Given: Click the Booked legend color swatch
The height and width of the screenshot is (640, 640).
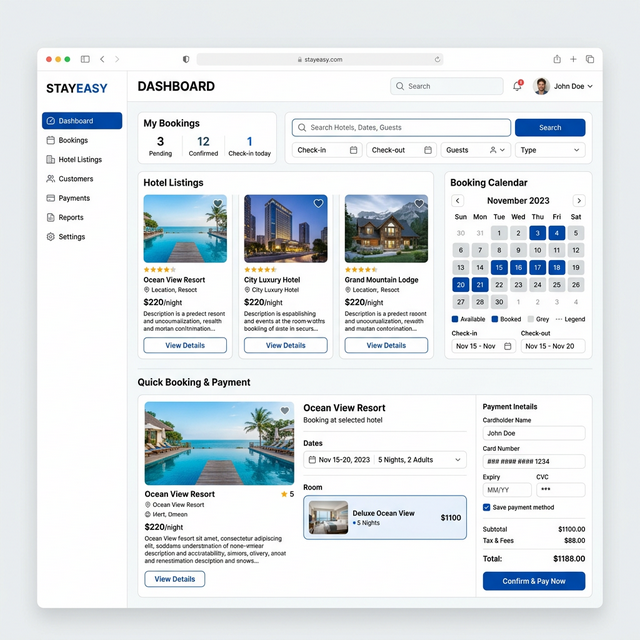Looking at the screenshot, I should 495,319.
